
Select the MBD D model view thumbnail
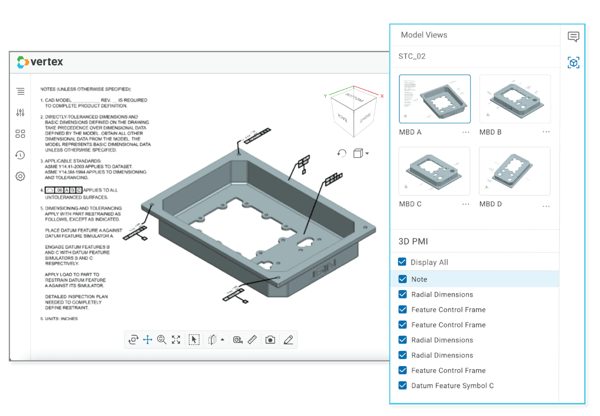515,171
